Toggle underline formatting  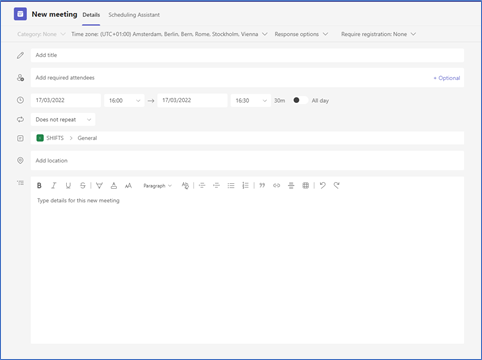pyautogui.click(x=68, y=186)
